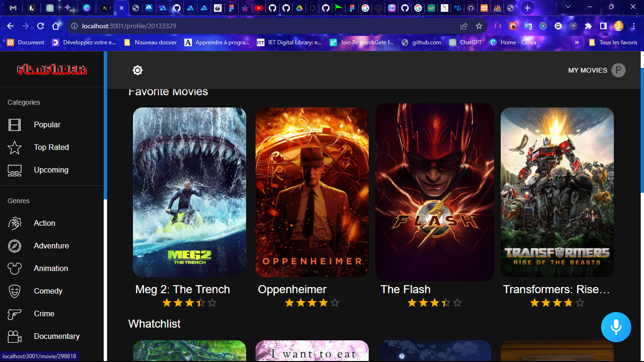The height and width of the screenshot is (362, 644).
Task: Click the Oppenheimer title text
Action: click(x=292, y=289)
